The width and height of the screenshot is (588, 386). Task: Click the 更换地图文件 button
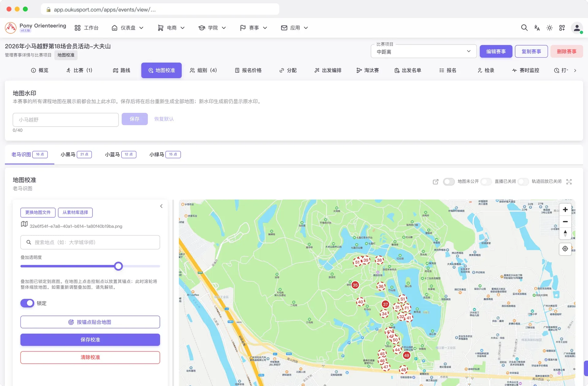[x=38, y=212]
